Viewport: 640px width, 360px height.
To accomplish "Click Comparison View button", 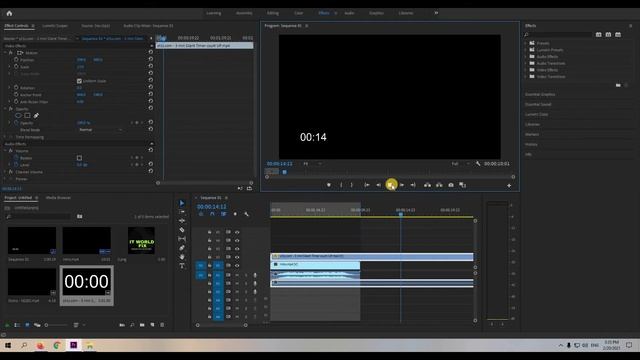I will coord(462,185).
